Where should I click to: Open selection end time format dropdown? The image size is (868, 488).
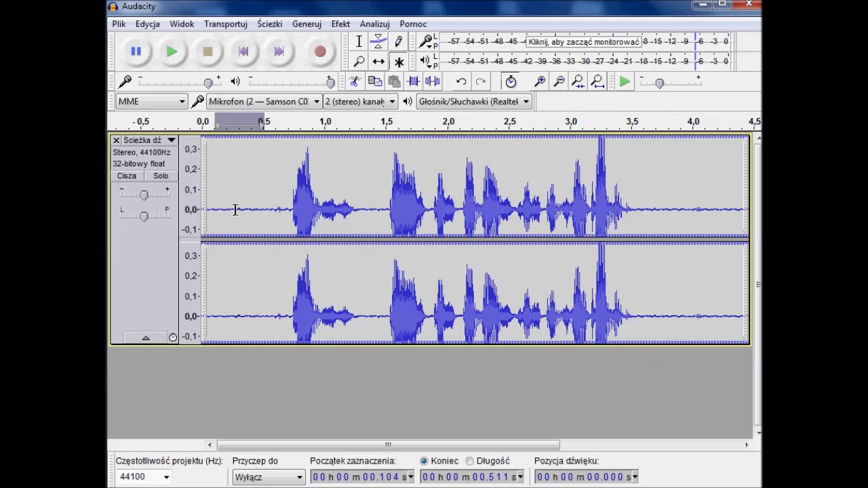click(x=520, y=477)
